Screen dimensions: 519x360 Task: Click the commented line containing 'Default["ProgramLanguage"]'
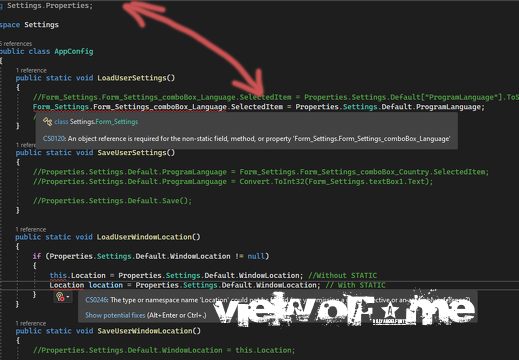coord(276,97)
